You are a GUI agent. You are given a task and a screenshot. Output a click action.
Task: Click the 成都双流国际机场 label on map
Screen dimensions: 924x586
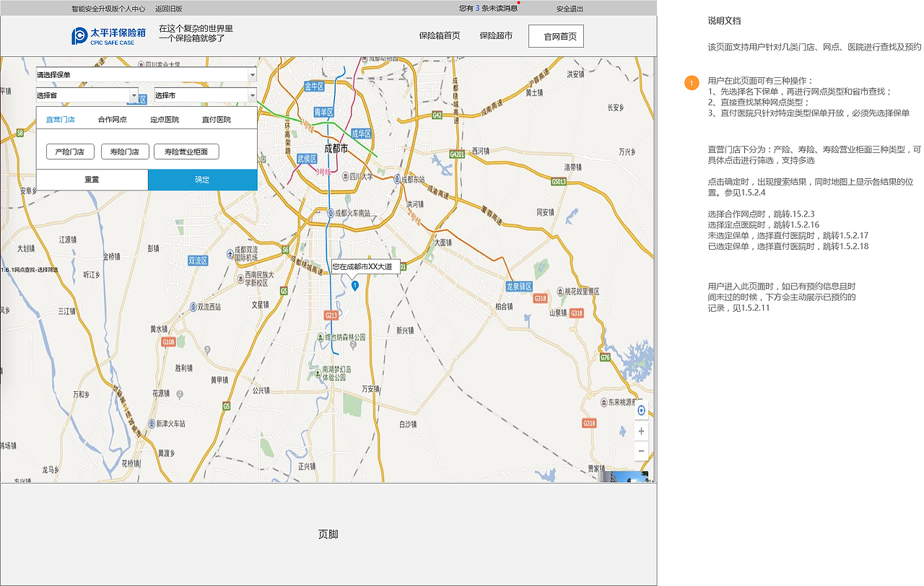pyautogui.click(x=246, y=254)
